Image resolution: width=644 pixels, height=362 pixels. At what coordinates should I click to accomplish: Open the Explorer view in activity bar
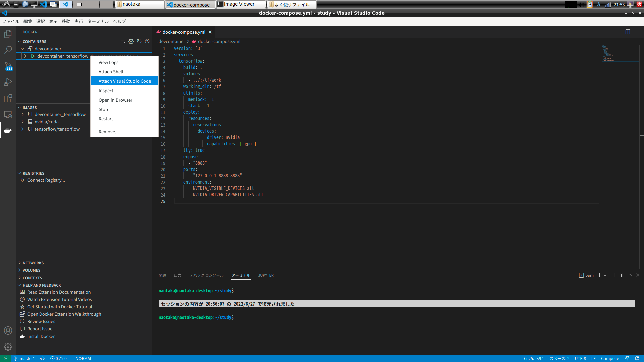[x=8, y=34]
